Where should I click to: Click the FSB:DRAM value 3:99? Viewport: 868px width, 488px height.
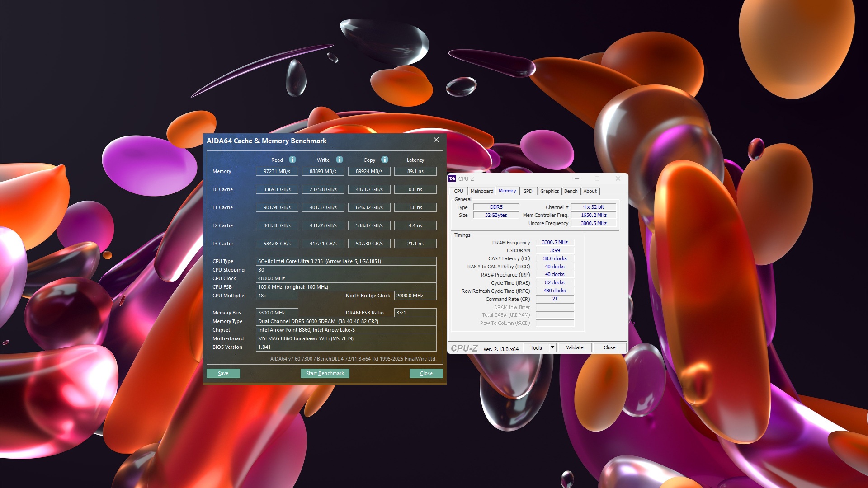click(555, 250)
